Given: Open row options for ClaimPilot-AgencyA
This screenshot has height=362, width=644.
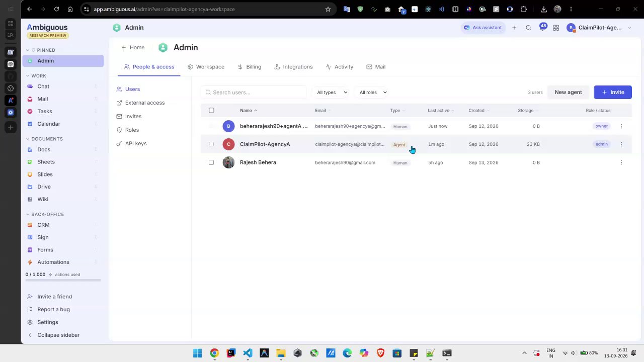Looking at the screenshot, I should point(621,144).
